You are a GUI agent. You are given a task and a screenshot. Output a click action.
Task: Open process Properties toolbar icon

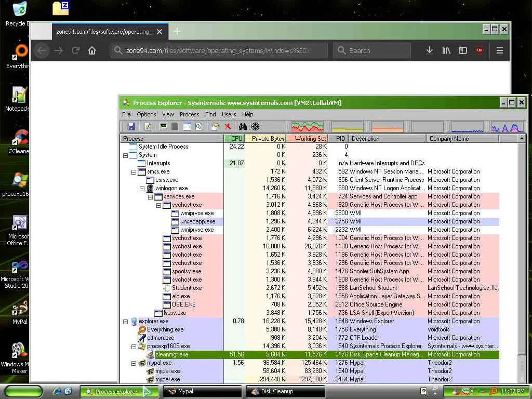pyautogui.click(x=215, y=127)
